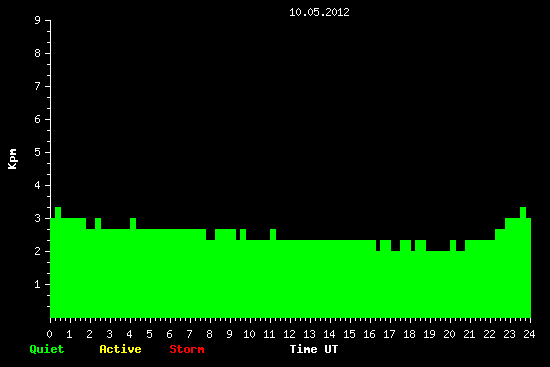Click the Time UT axis label

click(314, 349)
